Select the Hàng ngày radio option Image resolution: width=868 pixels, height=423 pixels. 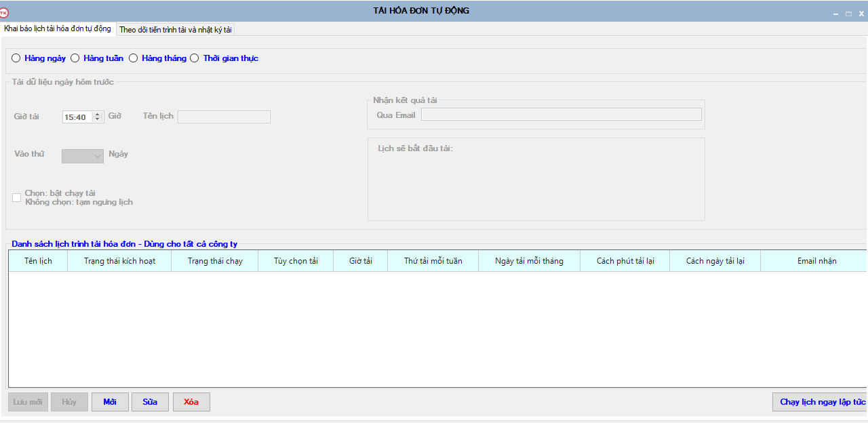(x=16, y=58)
